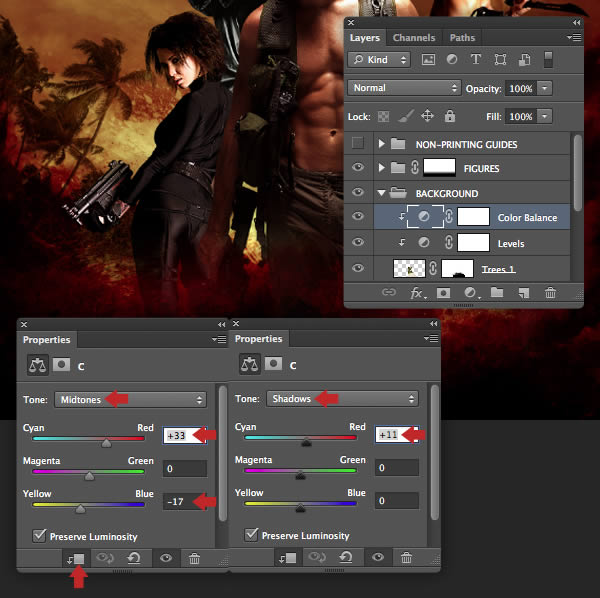Open Midtones Properties panel flyout menu
The width and height of the screenshot is (600, 598).
point(219,339)
